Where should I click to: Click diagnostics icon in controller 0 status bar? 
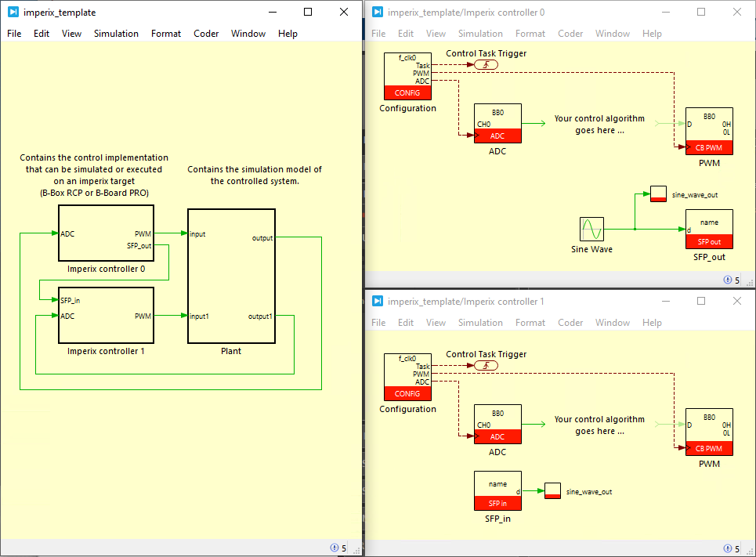click(728, 280)
